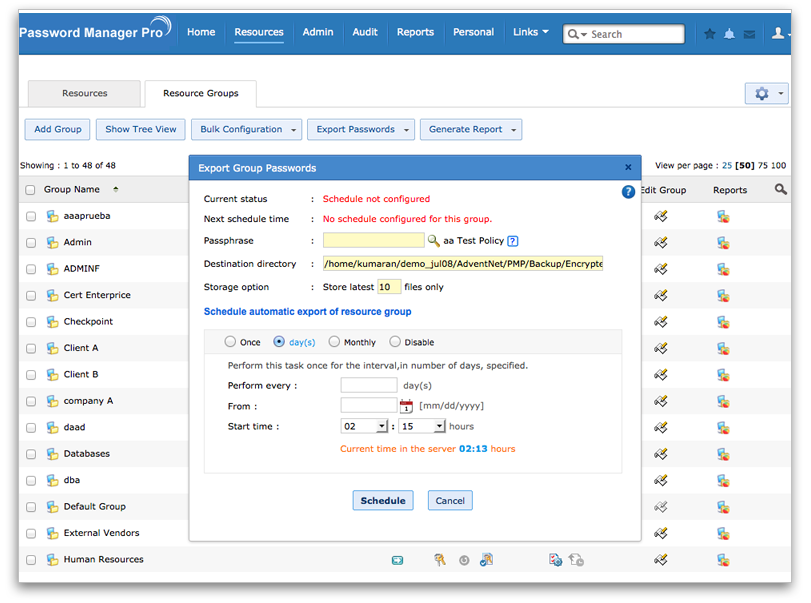Image resolution: width=811 pixels, height=603 pixels.
Task: Open the Start time hour dropdown
Action: tap(364, 426)
